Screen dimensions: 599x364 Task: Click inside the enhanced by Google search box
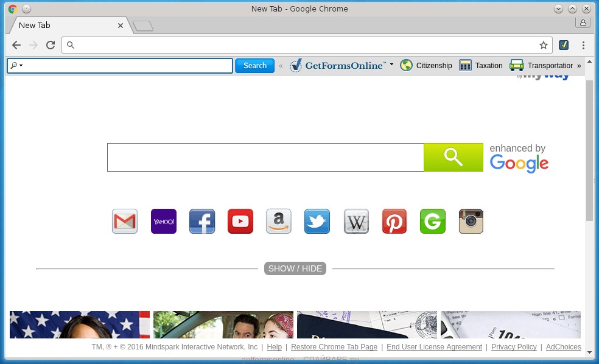coord(265,157)
